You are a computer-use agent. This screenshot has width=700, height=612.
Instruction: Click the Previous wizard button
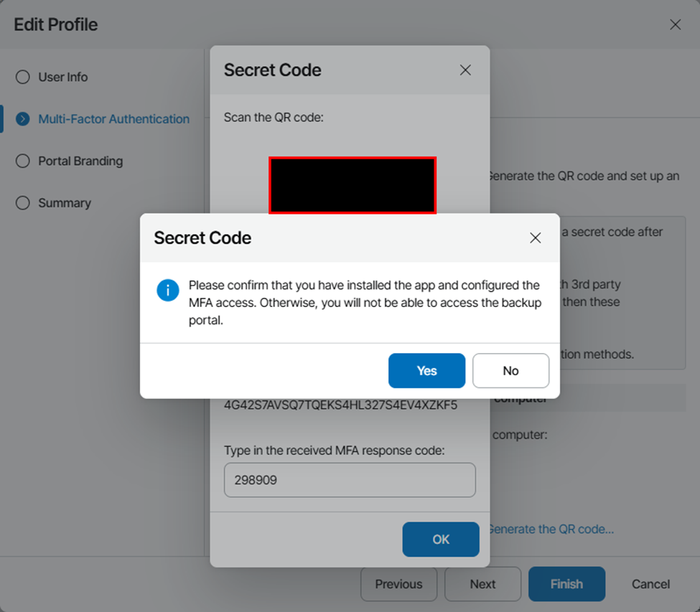(398, 584)
